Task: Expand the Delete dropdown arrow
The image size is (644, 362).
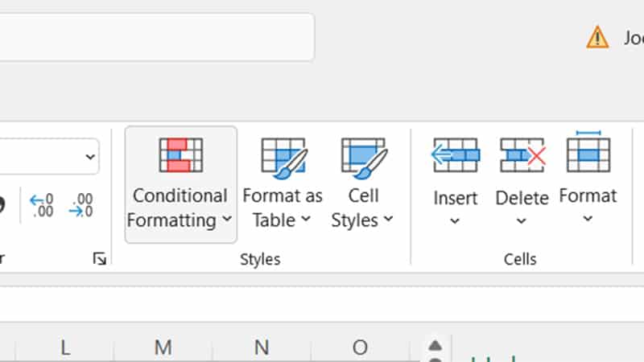Action: tap(521, 220)
